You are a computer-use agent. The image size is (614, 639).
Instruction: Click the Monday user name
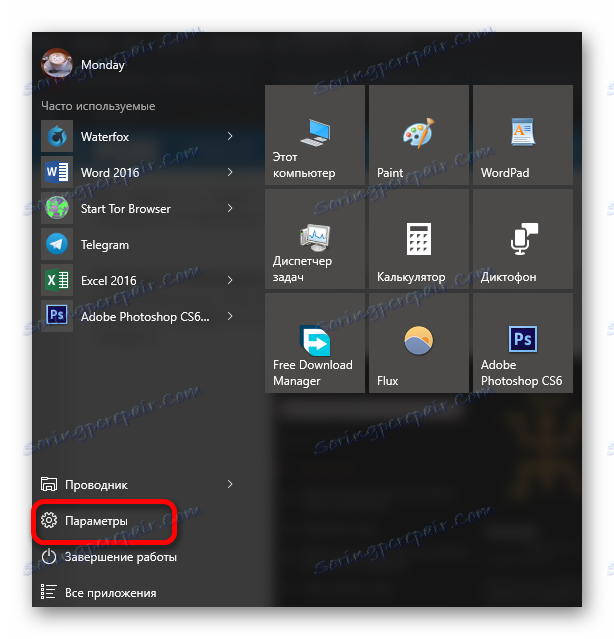pos(103,65)
